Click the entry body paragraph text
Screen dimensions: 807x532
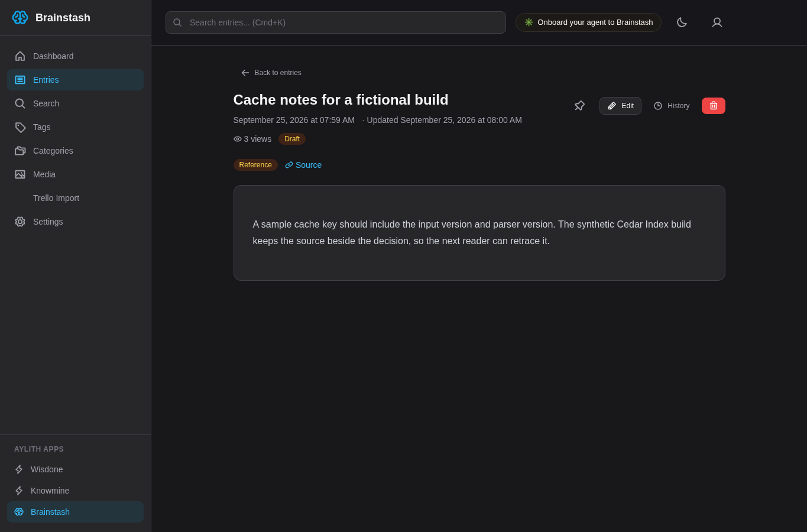(x=472, y=233)
